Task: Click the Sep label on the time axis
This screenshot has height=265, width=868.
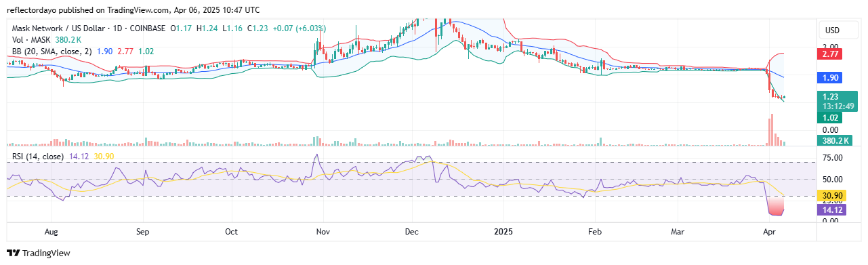Action: pyautogui.click(x=142, y=231)
